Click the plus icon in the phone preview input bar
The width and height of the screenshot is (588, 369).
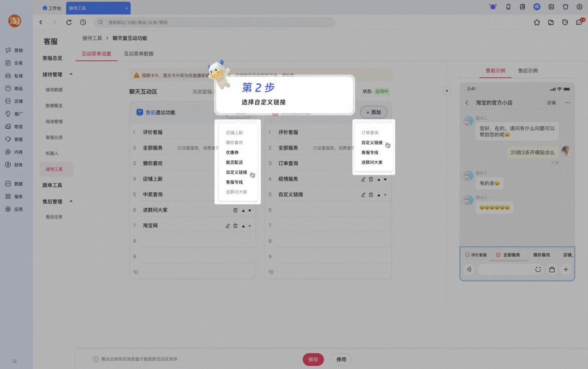(x=566, y=269)
